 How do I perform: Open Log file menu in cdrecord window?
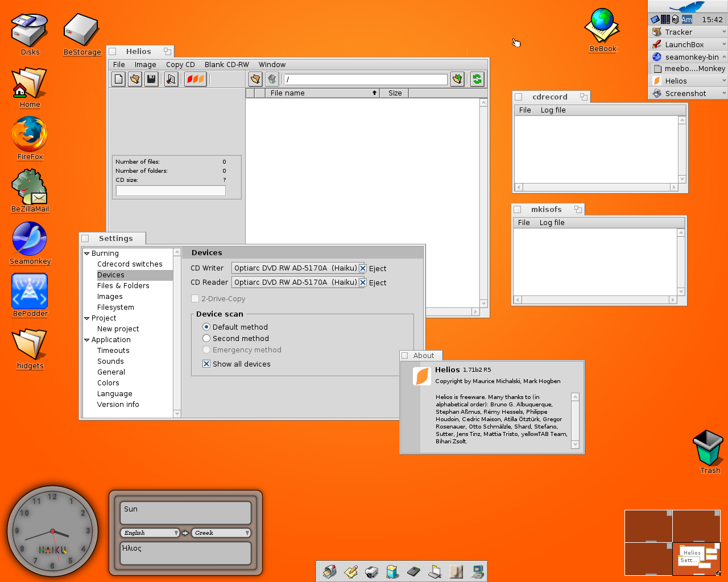[x=553, y=110]
